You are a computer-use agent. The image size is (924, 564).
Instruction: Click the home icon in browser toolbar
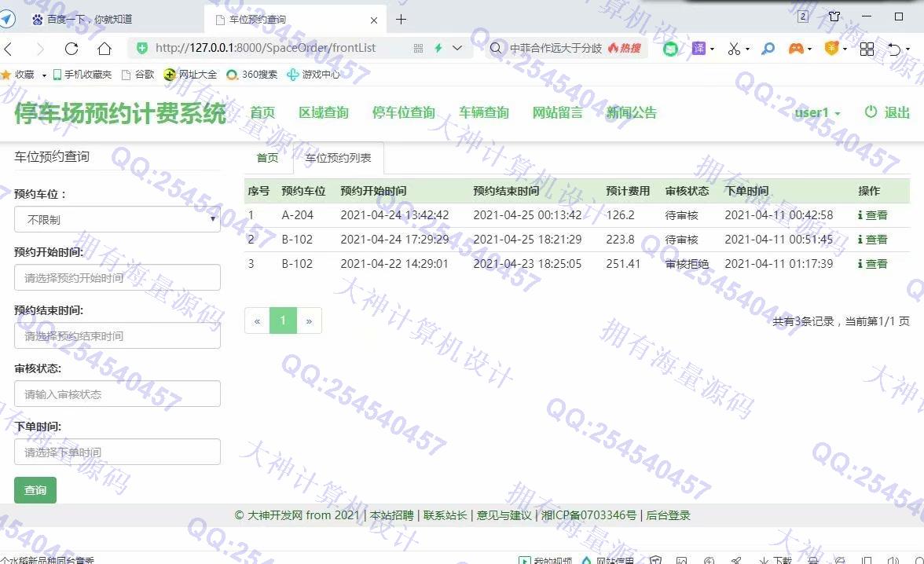pyautogui.click(x=104, y=49)
